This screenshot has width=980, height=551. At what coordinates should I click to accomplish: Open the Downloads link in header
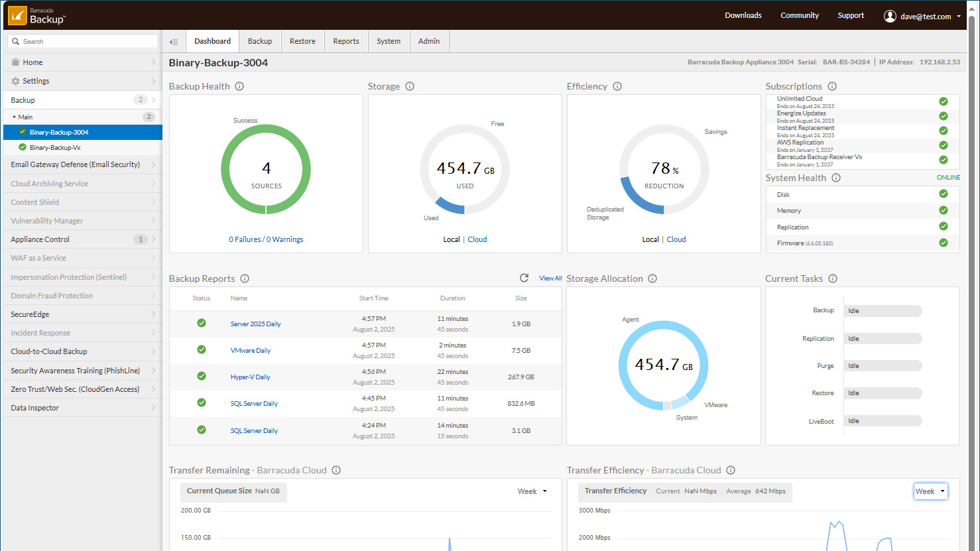tap(743, 15)
